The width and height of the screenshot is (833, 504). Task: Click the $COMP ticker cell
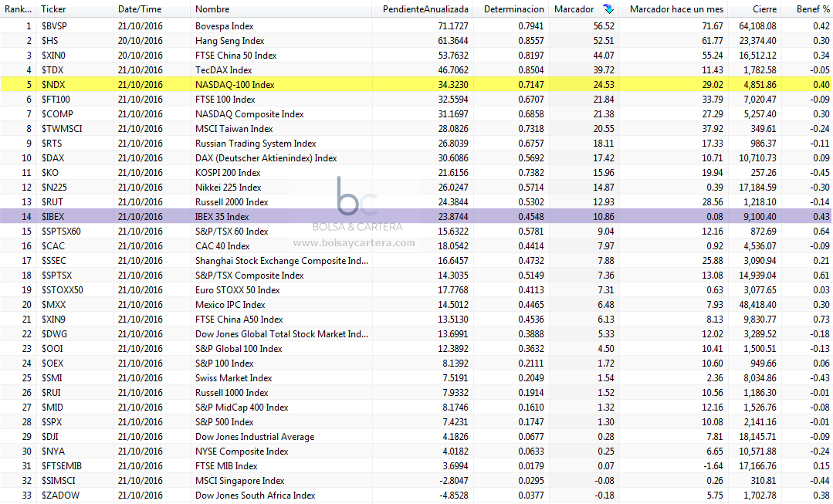(57, 114)
